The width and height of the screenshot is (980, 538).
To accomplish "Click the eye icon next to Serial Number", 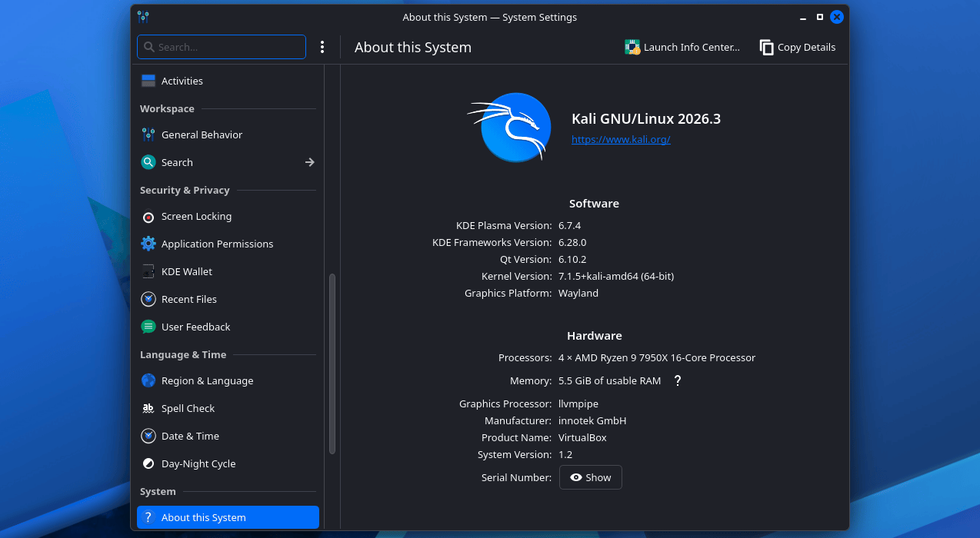I will coord(576,477).
